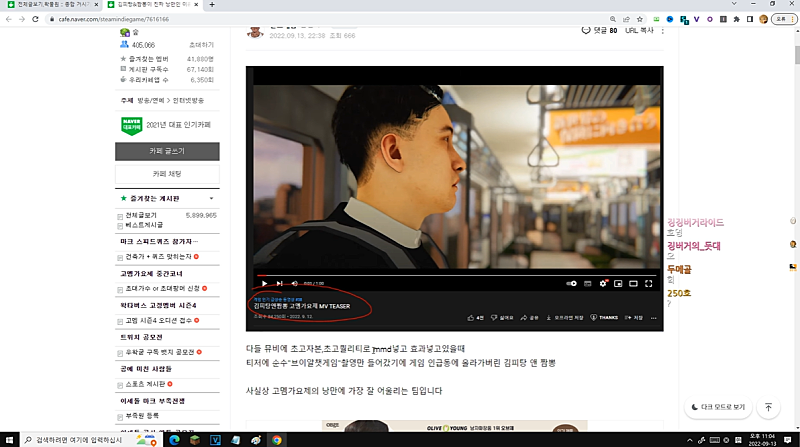Open the purple circle extension
The image size is (800, 447).
[x=710, y=19]
